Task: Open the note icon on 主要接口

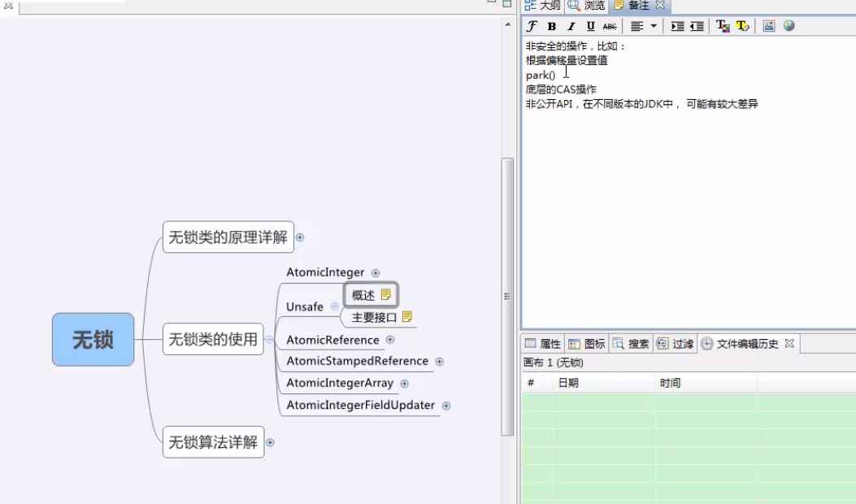Action: coord(406,316)
